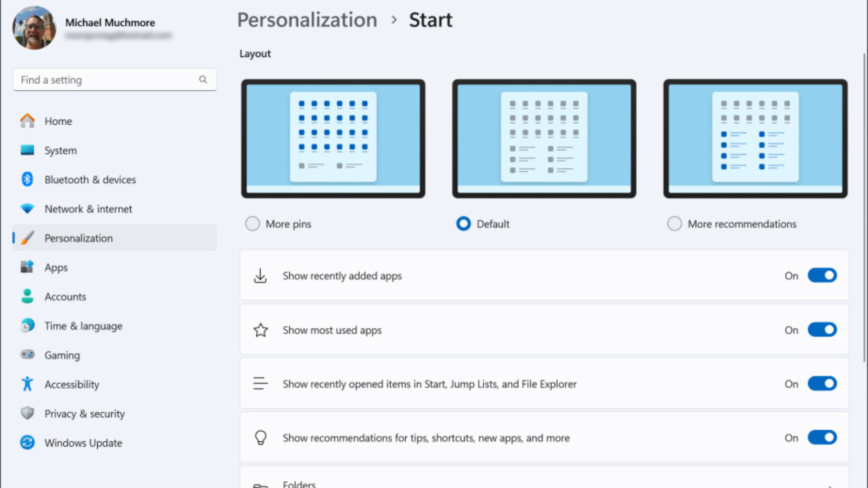Viewport: 868px width, 488px height.
Task: Disable Show most used apps toggle
Action: pyautogui.click(x=822, y=330)
